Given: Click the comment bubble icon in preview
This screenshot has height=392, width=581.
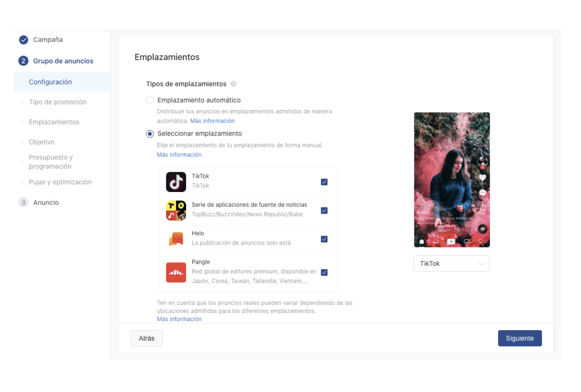Looking at the screenshot, I should (x=482, y=193).
